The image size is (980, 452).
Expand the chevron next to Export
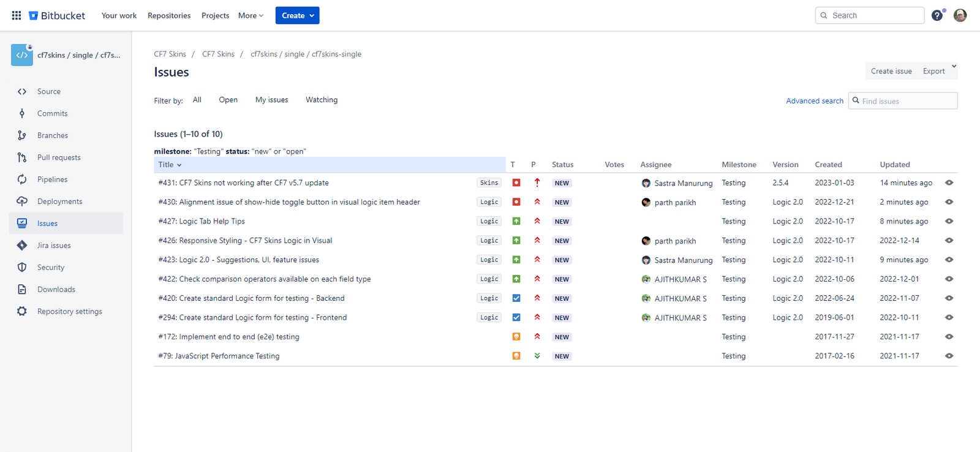click(954, 67)
